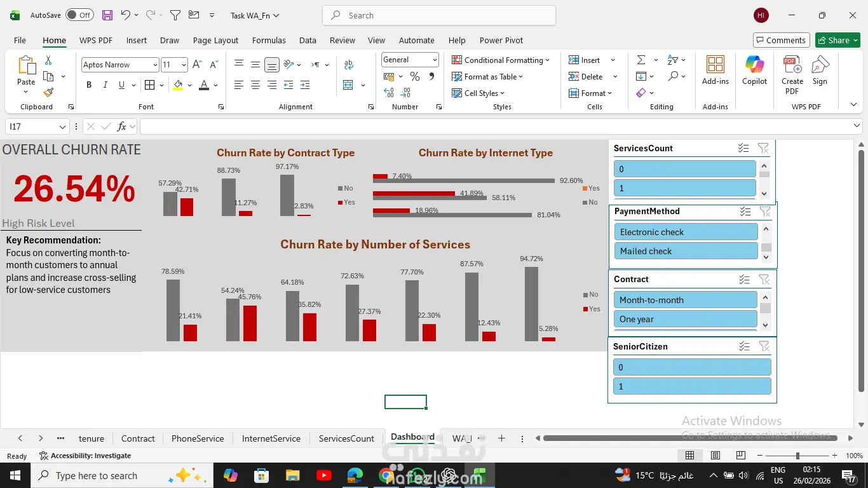
Task: Click the Font Color swatch
Action: click(204, 85)
